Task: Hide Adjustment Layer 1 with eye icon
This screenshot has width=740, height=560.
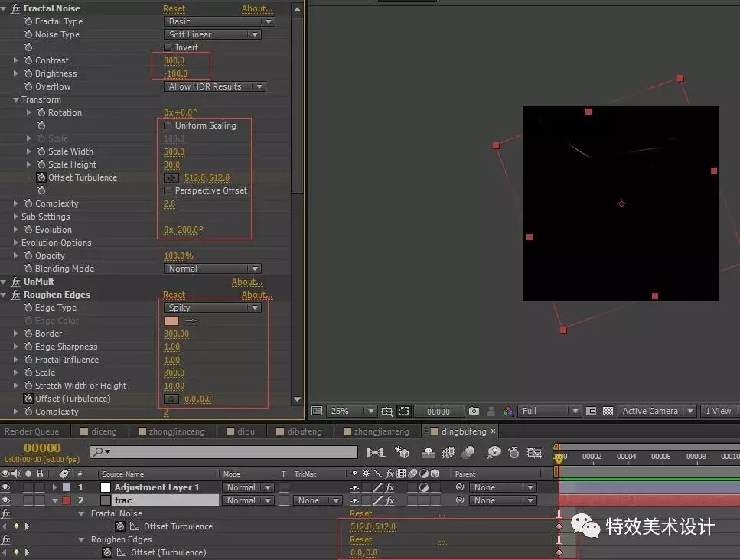Action: click(5, 487)
